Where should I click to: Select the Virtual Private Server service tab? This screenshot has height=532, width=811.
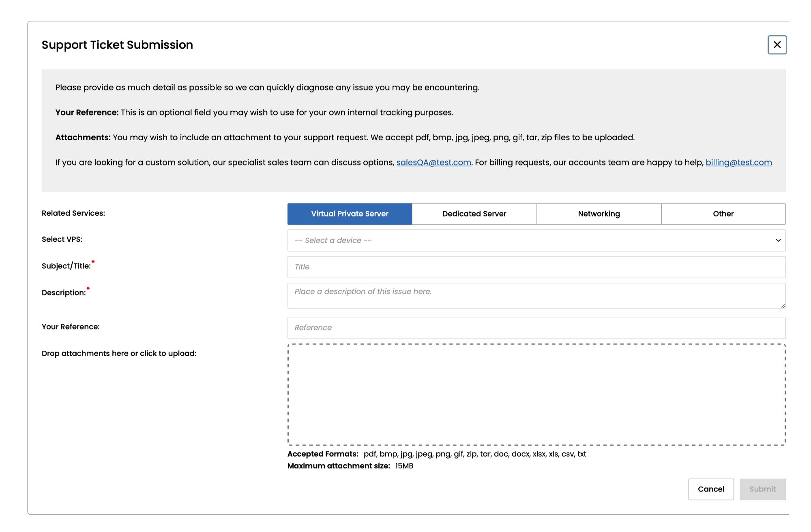click(350, 214)
